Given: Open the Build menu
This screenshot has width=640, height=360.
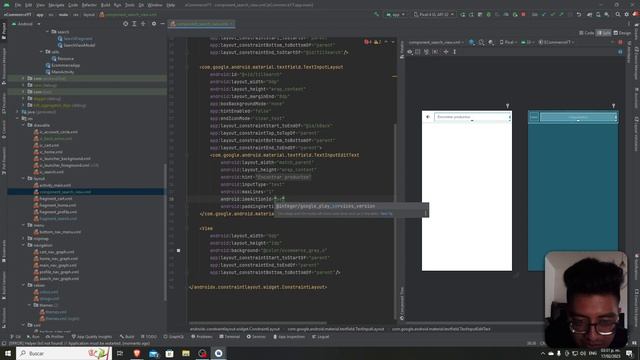Looking at the screenshot, I should pos(105,5).
